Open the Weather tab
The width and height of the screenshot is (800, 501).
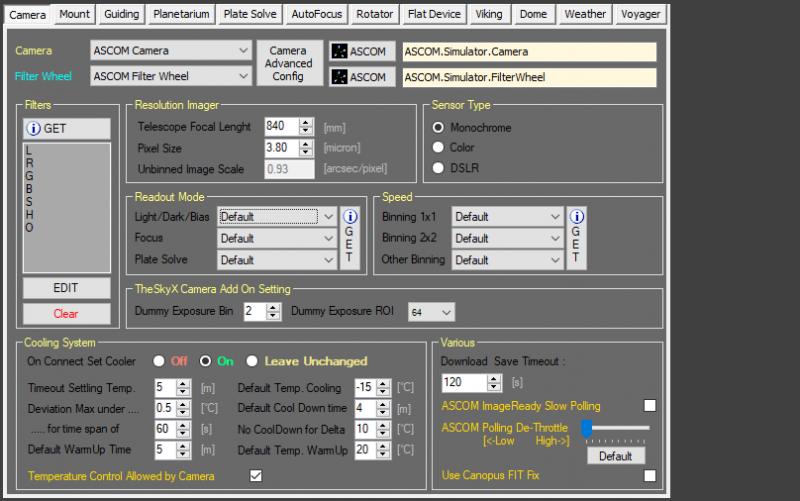(x=585, y=14)
